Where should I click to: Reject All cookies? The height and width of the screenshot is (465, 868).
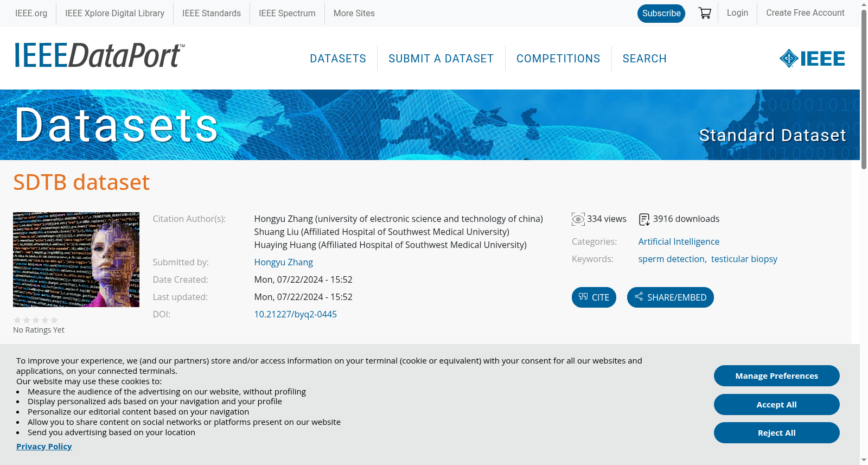coord(777,432)
